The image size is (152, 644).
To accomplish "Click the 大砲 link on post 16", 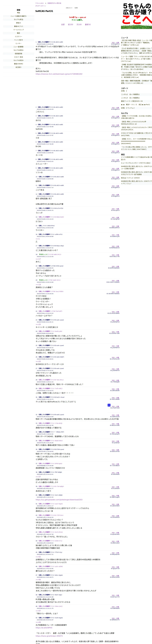I will point(118,235).
